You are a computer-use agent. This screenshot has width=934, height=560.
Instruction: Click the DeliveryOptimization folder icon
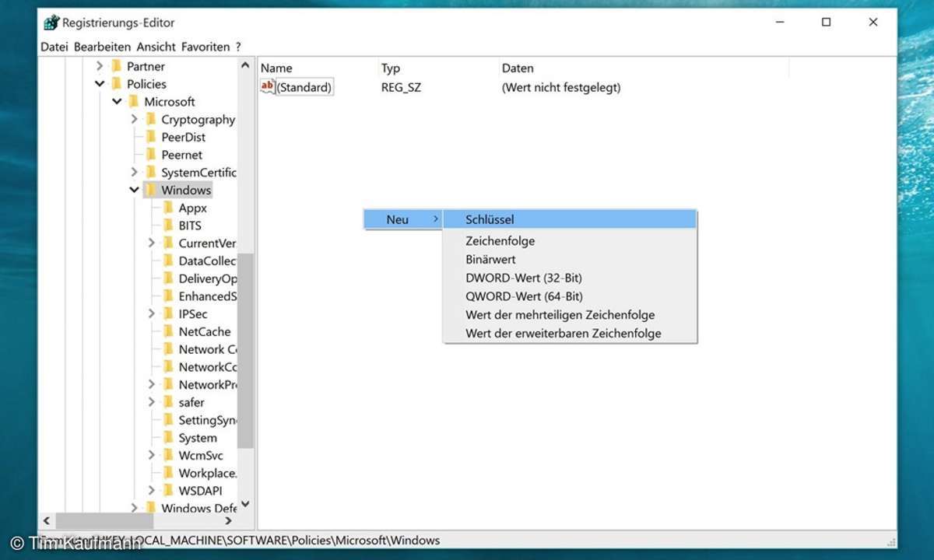tap(167, 278)
